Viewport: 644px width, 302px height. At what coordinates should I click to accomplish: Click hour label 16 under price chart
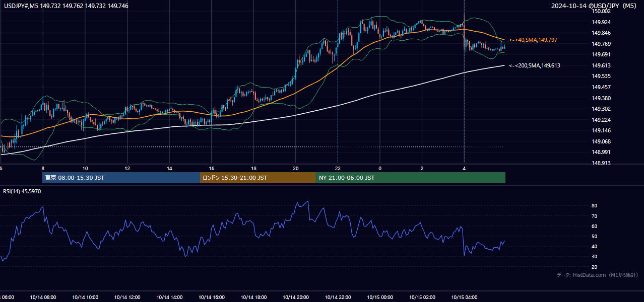[212, 168]
